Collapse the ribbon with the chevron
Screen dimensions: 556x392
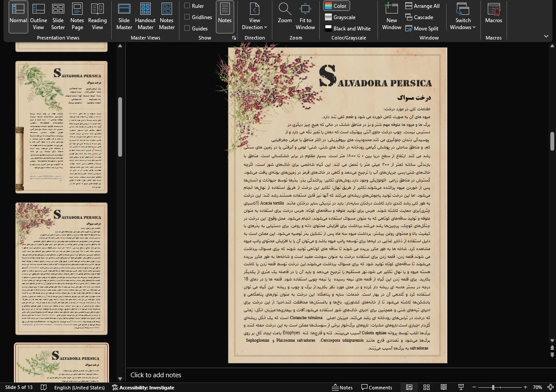546,36
